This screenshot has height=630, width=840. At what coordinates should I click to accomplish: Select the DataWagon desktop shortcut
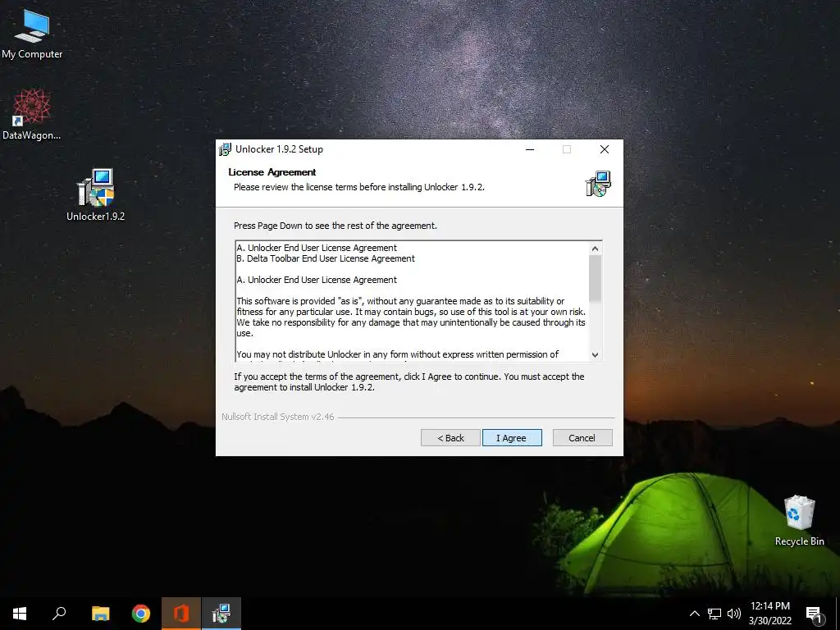coord(32,115)
